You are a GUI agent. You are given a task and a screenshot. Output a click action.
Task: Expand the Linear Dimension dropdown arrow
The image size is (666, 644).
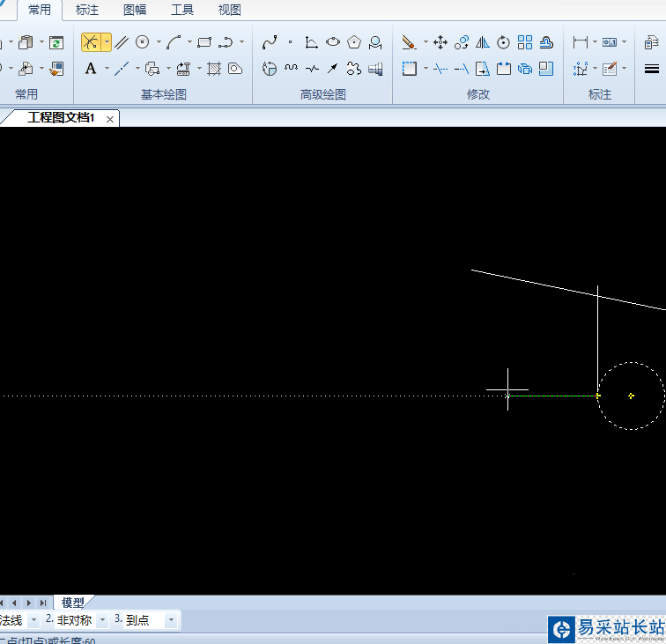pyautogui.click(x=595, y=42)
